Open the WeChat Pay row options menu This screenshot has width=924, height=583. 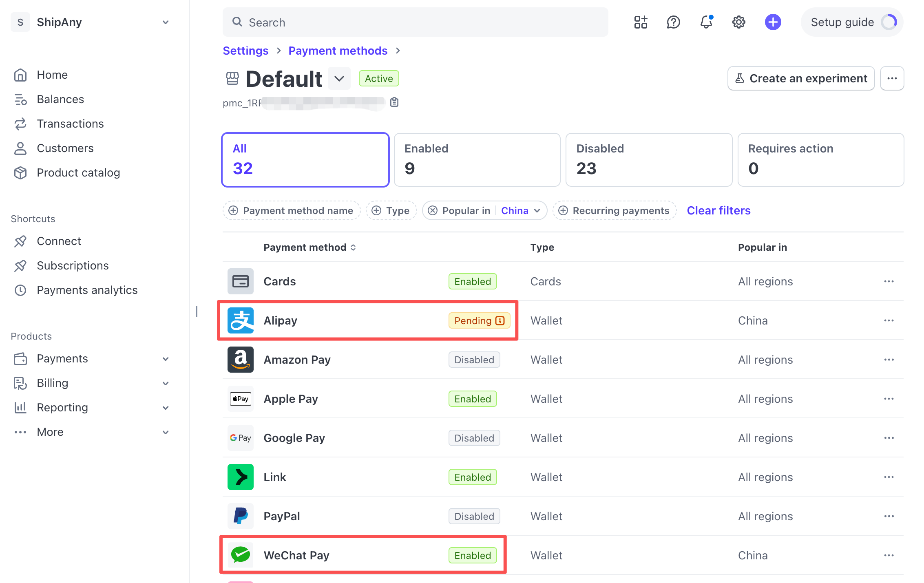click(x=889, y=556)
